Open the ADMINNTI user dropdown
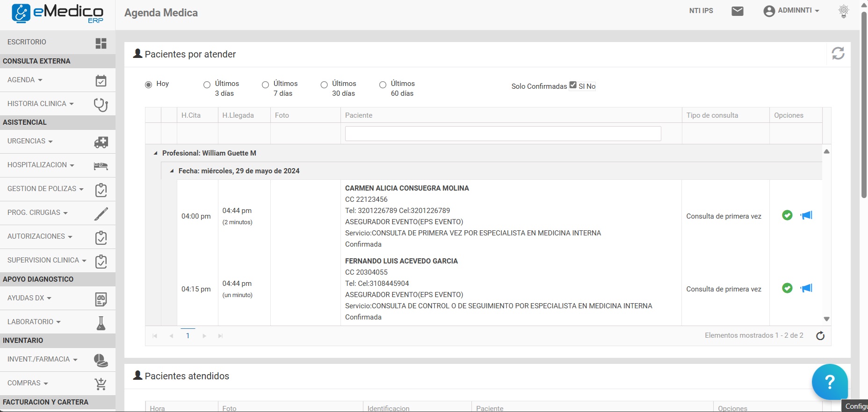 click(798, 10)
